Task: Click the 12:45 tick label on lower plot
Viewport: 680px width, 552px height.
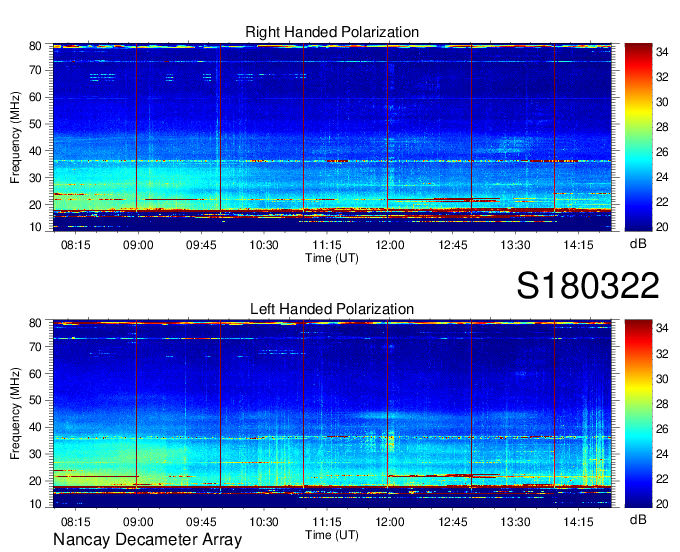Action: tap(453, 522)
